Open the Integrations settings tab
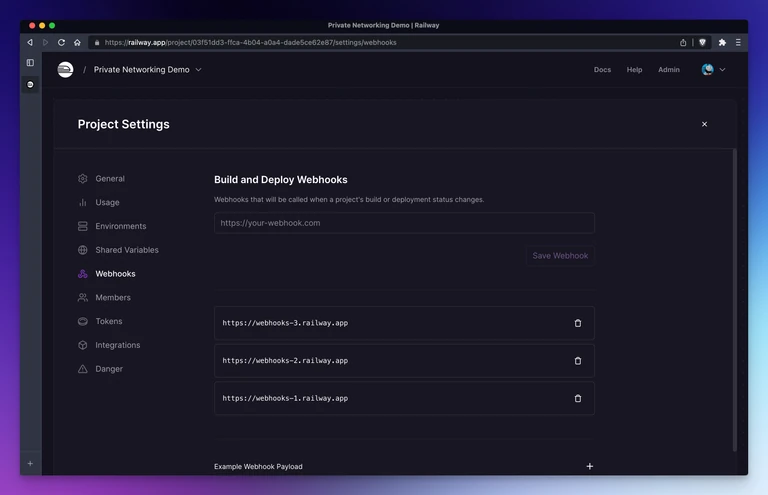The width and height of the screenshot is (768, 495). 109,345
